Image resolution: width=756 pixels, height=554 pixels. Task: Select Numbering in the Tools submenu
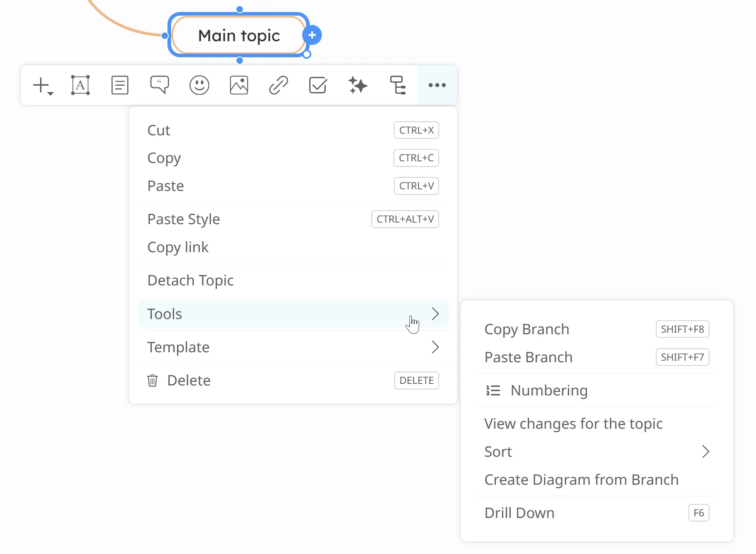coord(549,390)
